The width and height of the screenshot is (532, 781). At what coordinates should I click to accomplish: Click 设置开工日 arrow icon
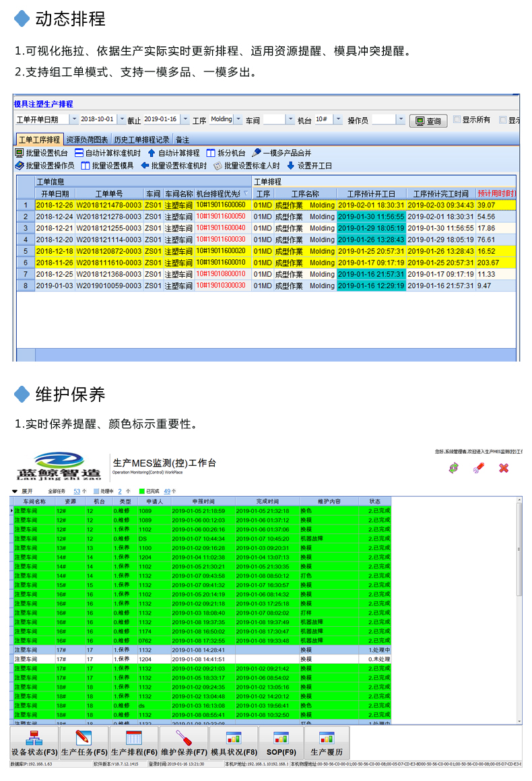[x=291, y=166]
